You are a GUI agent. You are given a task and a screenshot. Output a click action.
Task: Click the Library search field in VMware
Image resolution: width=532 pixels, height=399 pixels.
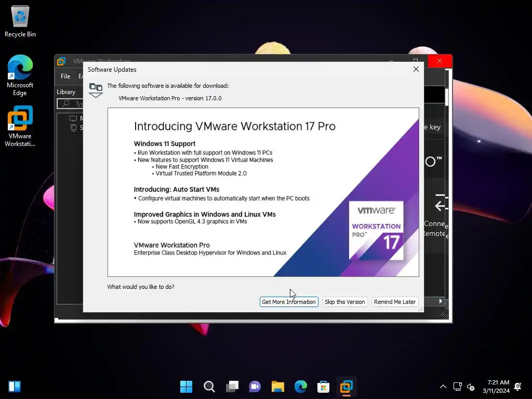point(70,104)
